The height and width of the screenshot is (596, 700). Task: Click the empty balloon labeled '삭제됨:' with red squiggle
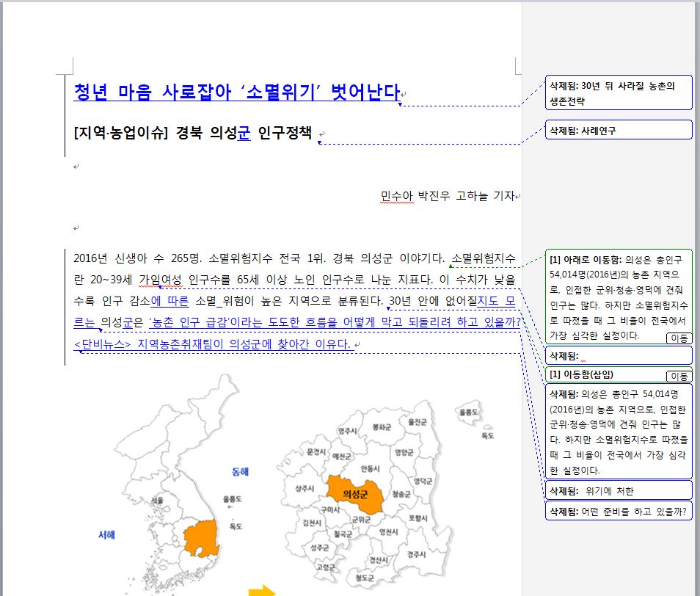(618, 356)
